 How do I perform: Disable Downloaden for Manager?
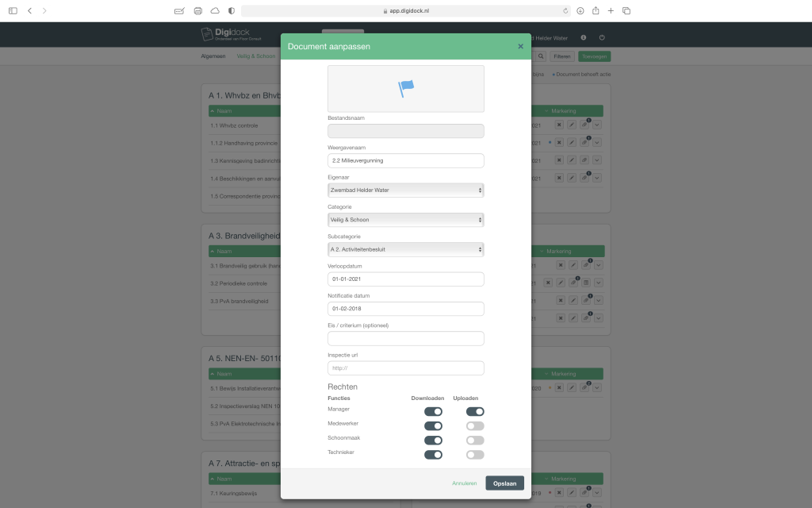[433, 412]
